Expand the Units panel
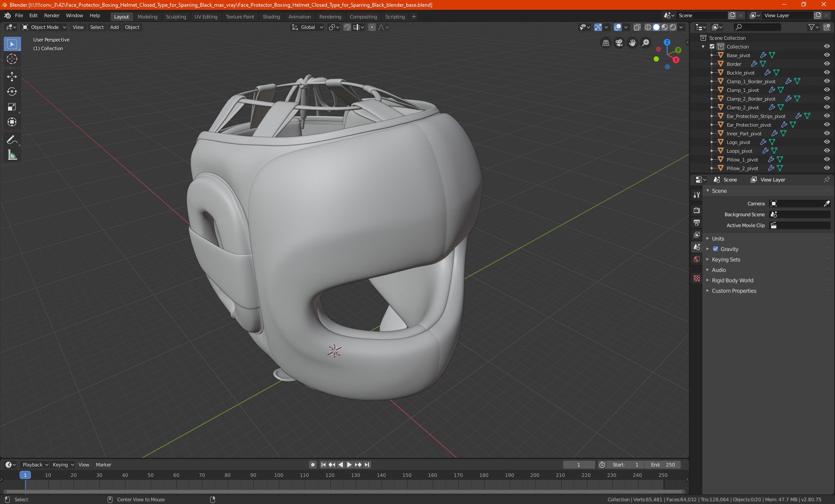The image size is (835, 504). pos(718,238)
